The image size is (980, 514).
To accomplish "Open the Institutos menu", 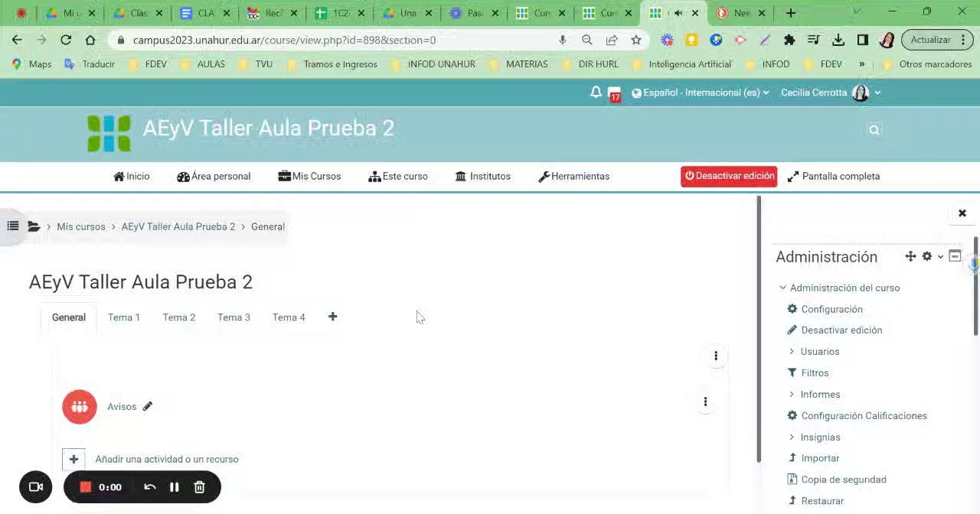I will [482, 176].
